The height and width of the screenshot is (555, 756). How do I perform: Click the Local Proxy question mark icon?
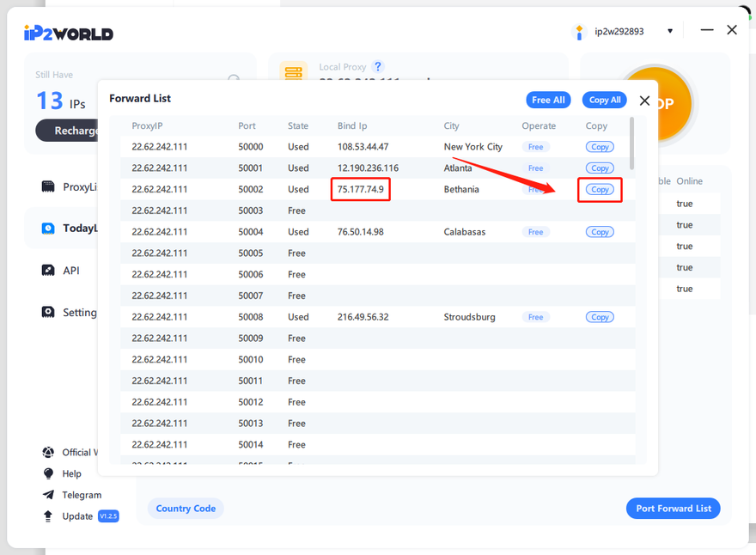coord(377,67)
